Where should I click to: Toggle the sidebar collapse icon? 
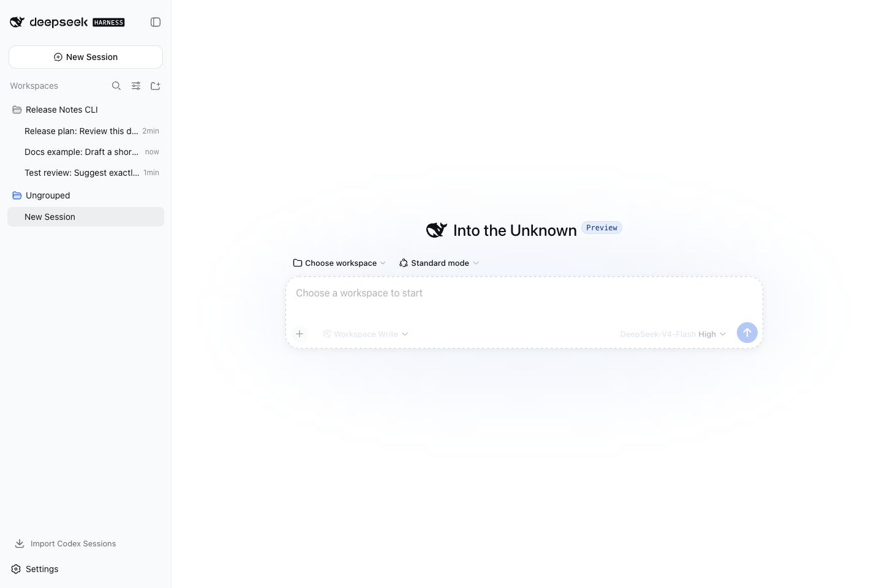click(156, 22)
